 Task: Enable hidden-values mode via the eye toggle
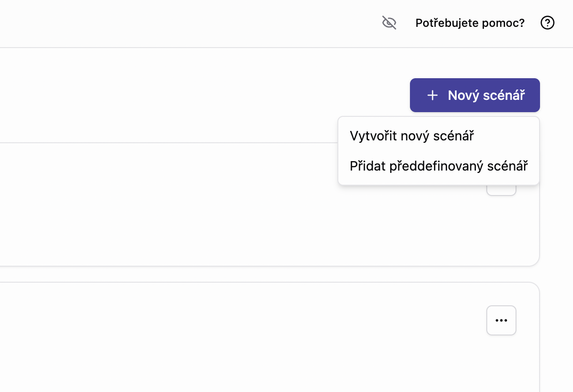point(389,23)
